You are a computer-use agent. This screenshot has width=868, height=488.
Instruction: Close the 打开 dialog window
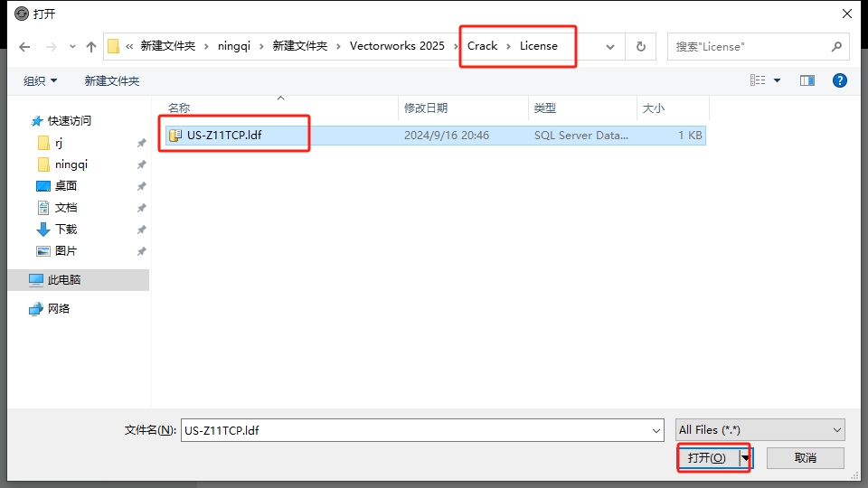click(x=847, y=14)
